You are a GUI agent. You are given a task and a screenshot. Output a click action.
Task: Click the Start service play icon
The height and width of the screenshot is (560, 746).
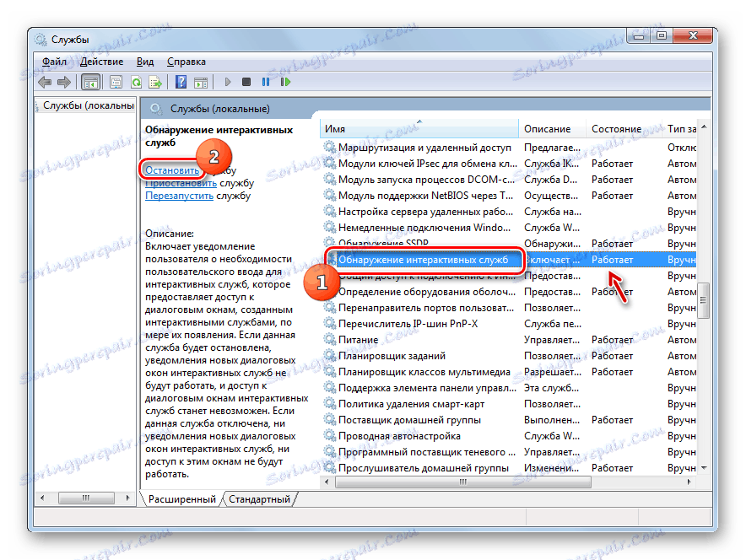pyautogui.click(x=227, y=83)
